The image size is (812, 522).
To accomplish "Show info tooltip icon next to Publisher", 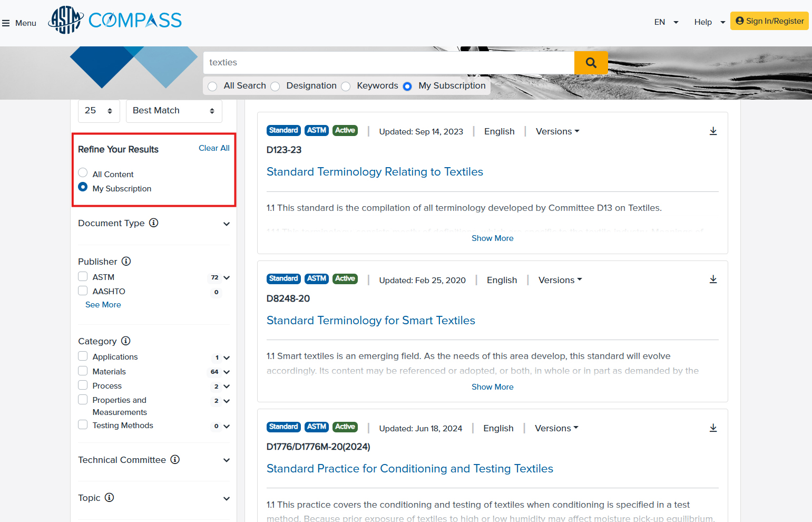I will tap(126, 262).
